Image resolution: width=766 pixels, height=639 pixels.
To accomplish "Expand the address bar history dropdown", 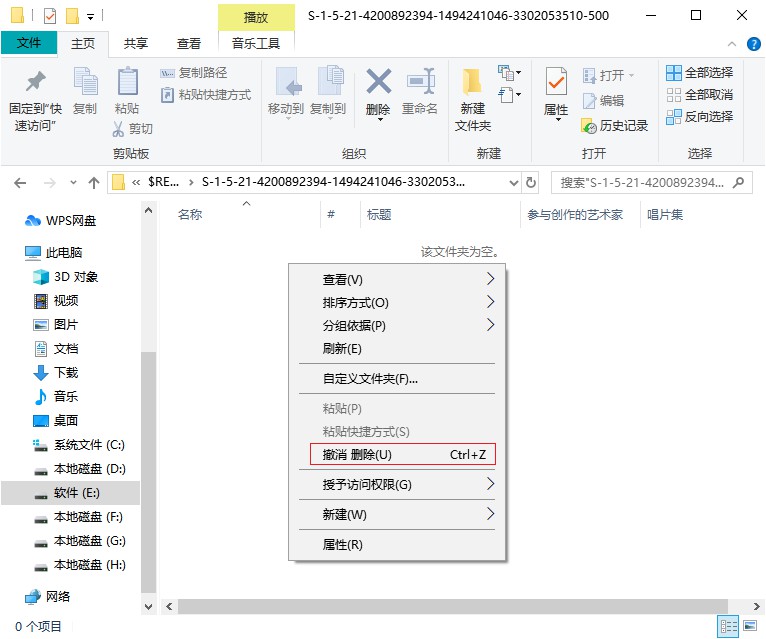I will click(513, 183).
